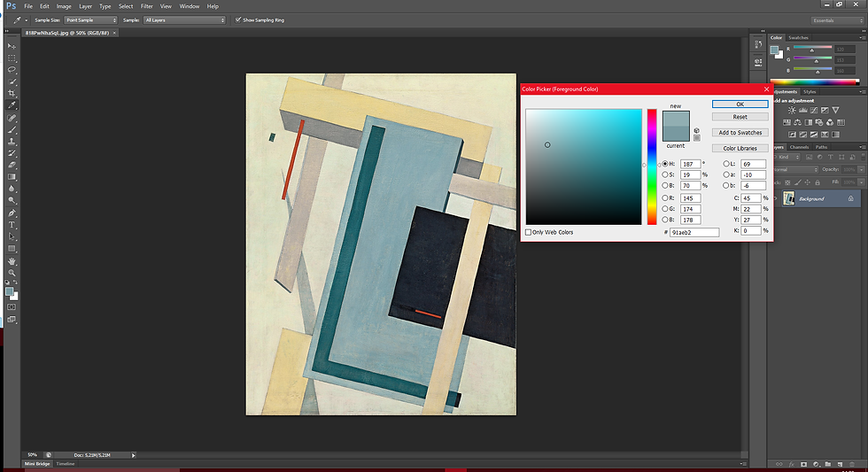Select the Healing Brush tool

click(x=12, y=118)
